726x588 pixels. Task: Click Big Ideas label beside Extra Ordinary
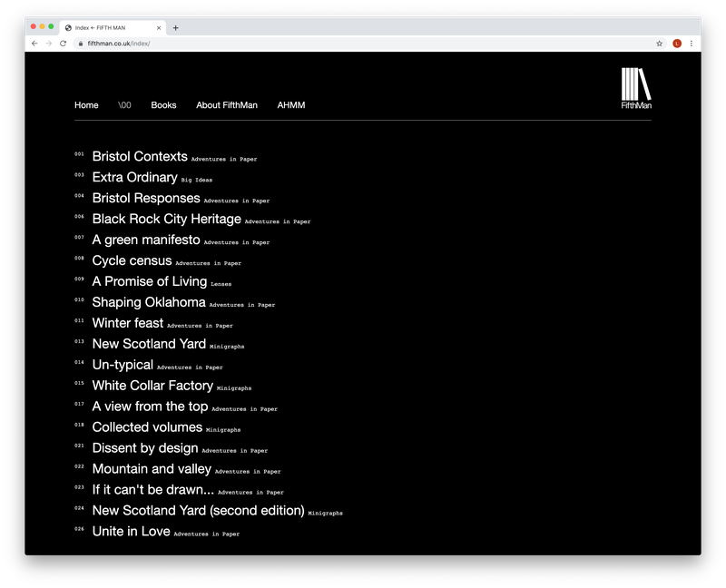(x=197, y=180)
